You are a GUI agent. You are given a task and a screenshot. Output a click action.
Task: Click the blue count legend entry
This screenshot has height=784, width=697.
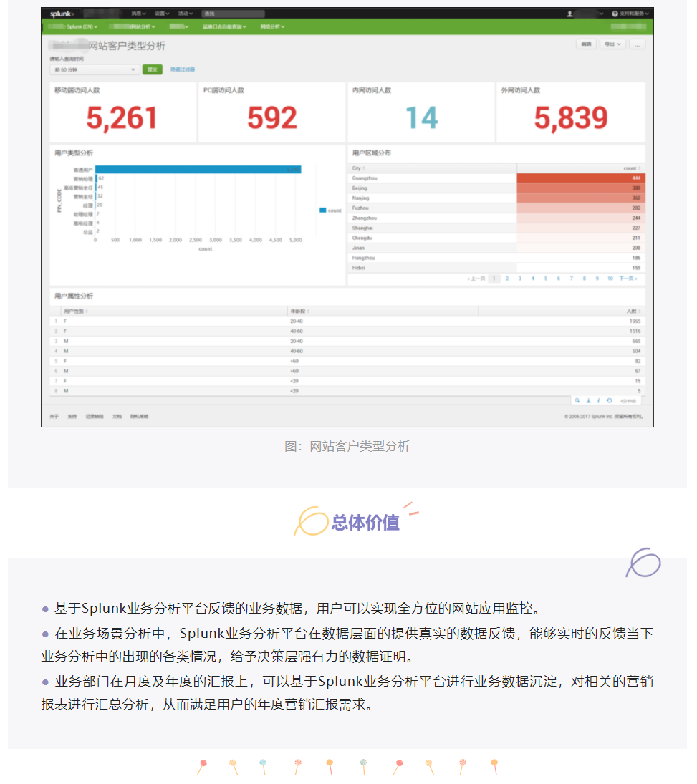tap(330, 210)
